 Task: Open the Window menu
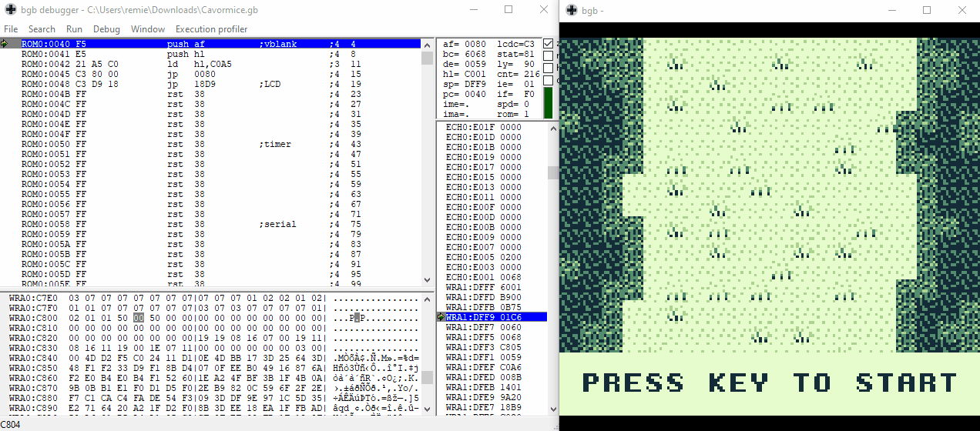[x=147, y=29]
